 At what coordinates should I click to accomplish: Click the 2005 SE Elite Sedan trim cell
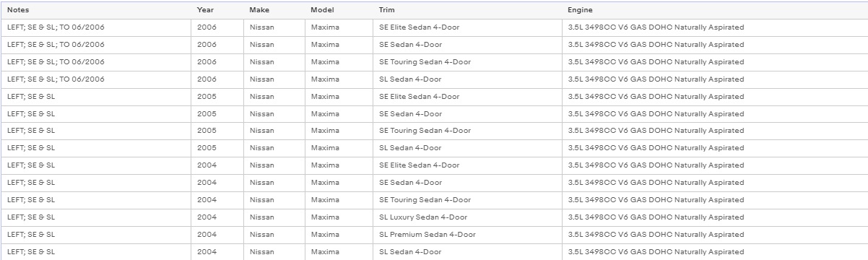467,97
